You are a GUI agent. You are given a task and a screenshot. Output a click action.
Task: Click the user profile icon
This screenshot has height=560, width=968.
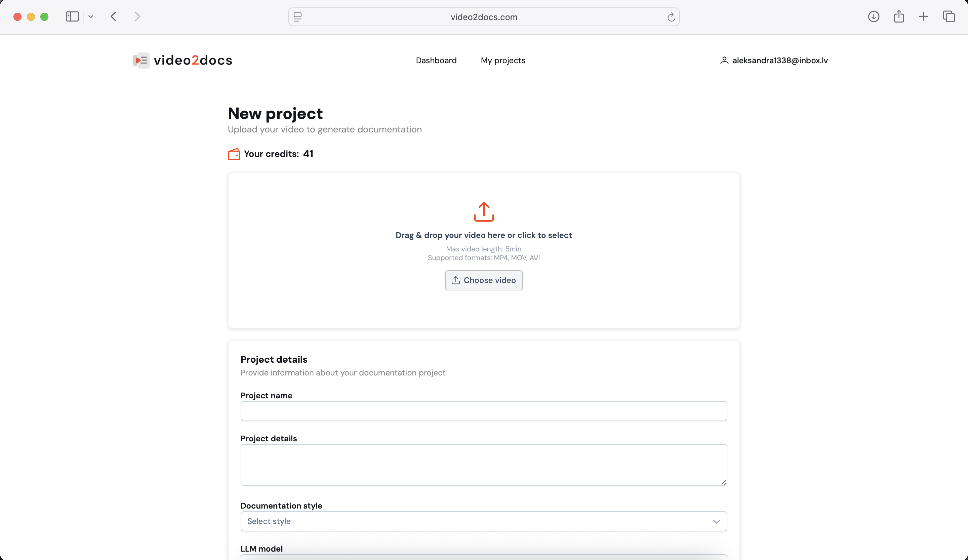[x=724, y=60]
